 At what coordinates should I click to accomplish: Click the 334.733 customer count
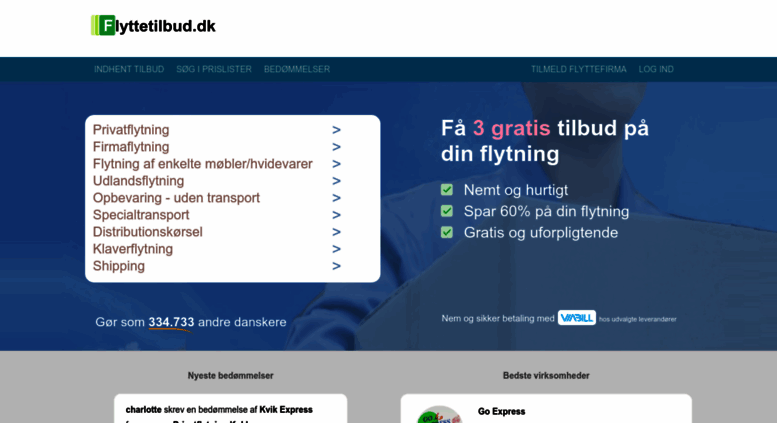[x=171, y=322]
